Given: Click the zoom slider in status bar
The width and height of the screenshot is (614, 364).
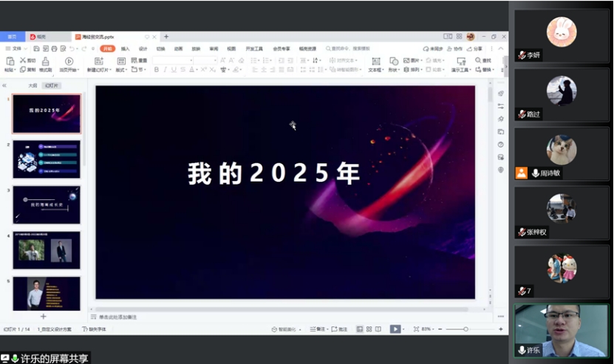Looking at the screenshot, I should click(465, 329).
